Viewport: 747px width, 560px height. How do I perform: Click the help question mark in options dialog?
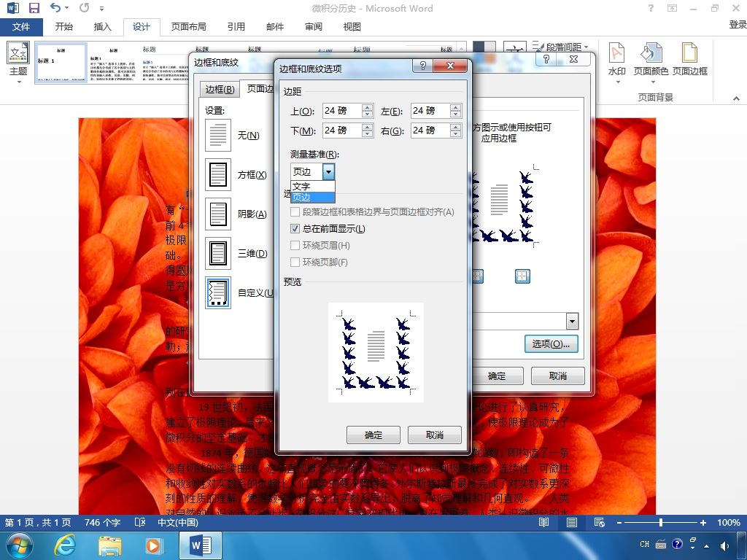coord(422,66)
